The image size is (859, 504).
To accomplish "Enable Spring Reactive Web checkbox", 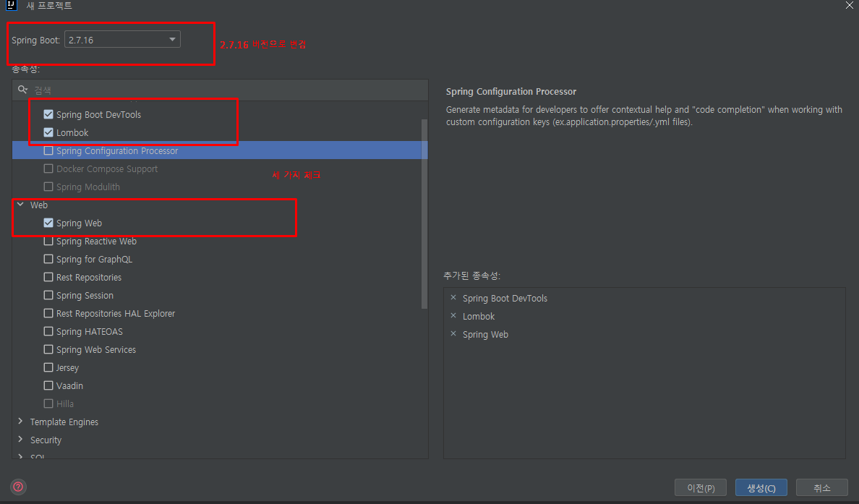I will [x=48, y=241].
